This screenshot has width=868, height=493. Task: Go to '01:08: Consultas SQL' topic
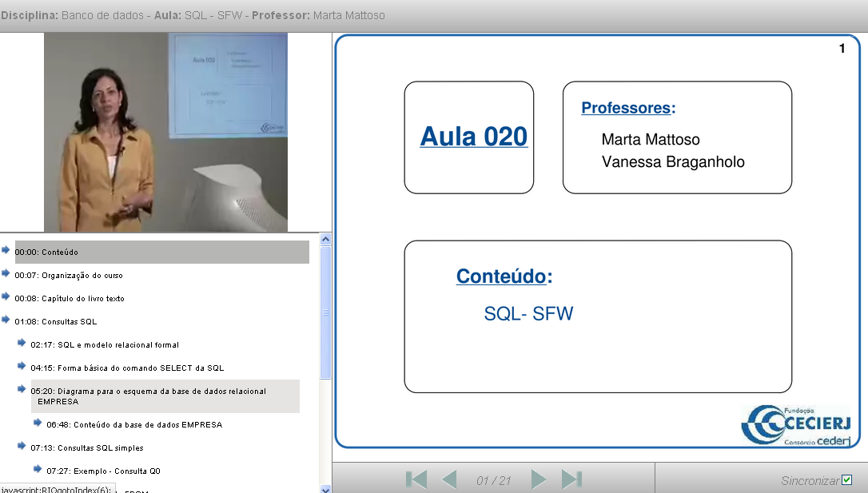56,322
